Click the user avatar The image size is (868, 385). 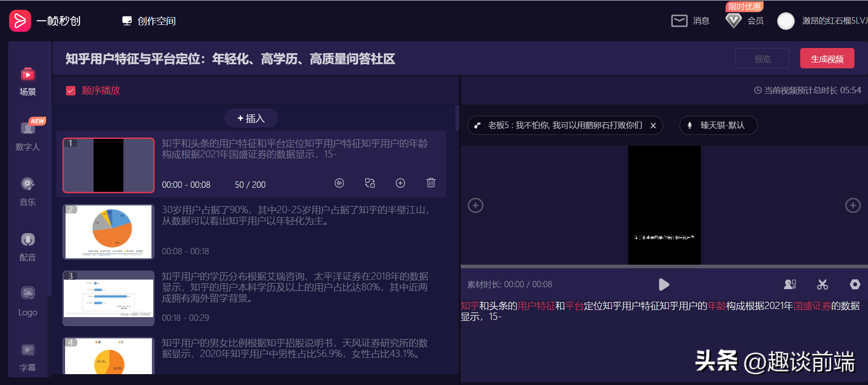tap(786, 21)
